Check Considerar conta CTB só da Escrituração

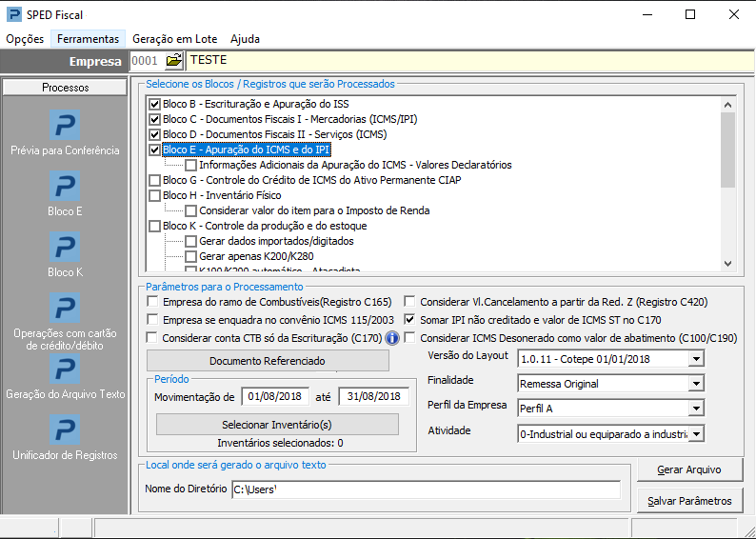[x=152, y=337]
